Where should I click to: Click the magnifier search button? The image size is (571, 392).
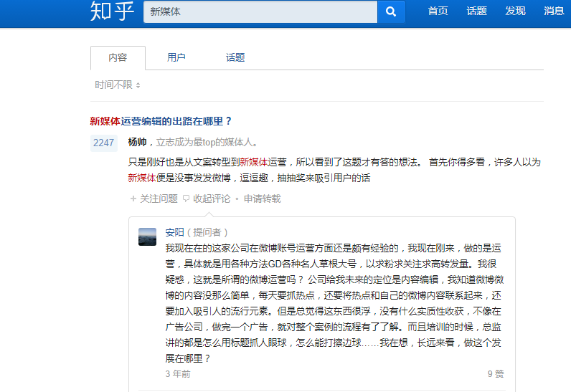[x=391, y=11]
